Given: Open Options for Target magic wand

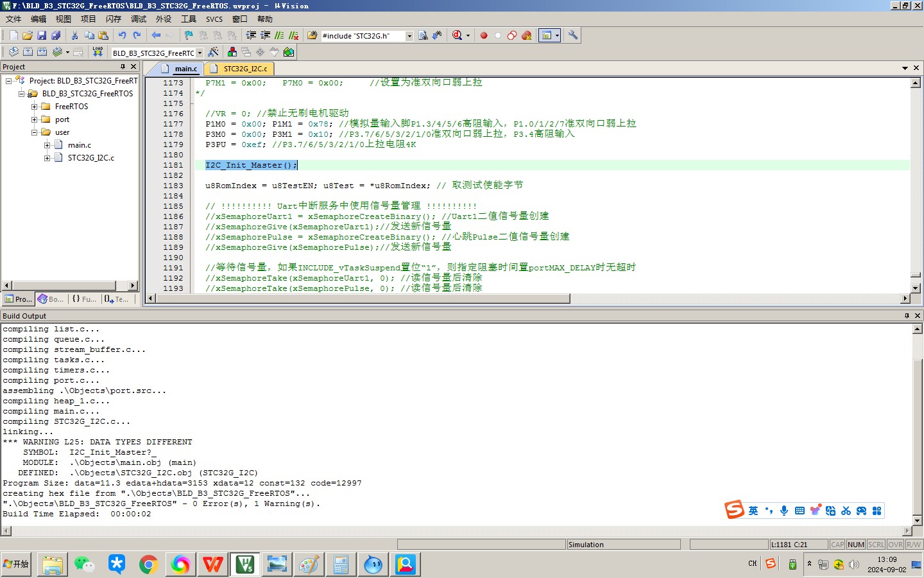Looking at the screenshot, I should point(213,52).
